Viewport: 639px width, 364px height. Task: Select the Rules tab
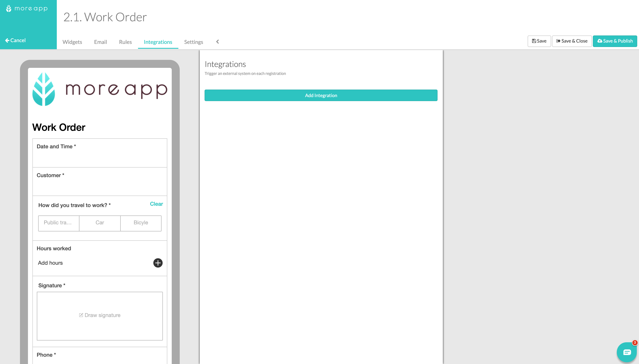pos(126,42)
